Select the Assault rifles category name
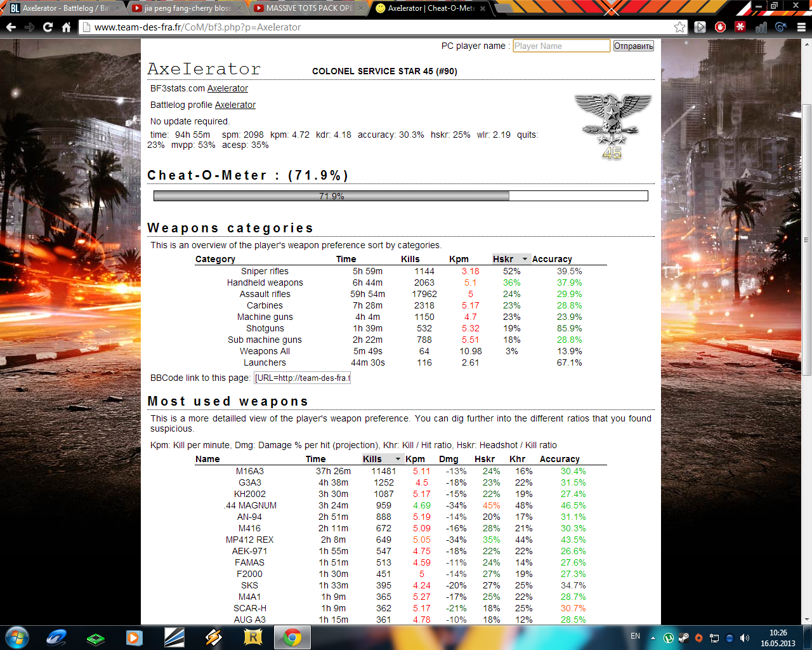The width and height of the screenshot is (812, 650). click(x=265, y=294)
